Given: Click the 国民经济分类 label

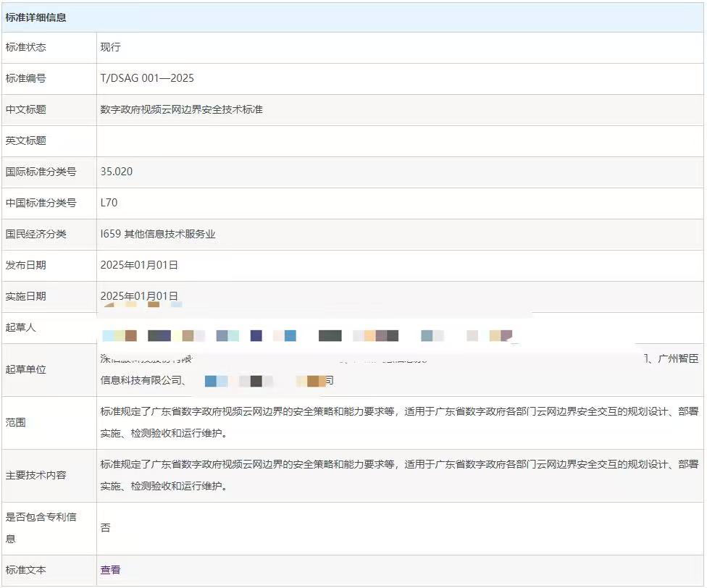Looking at the screenshot, I should pos(35,235).
